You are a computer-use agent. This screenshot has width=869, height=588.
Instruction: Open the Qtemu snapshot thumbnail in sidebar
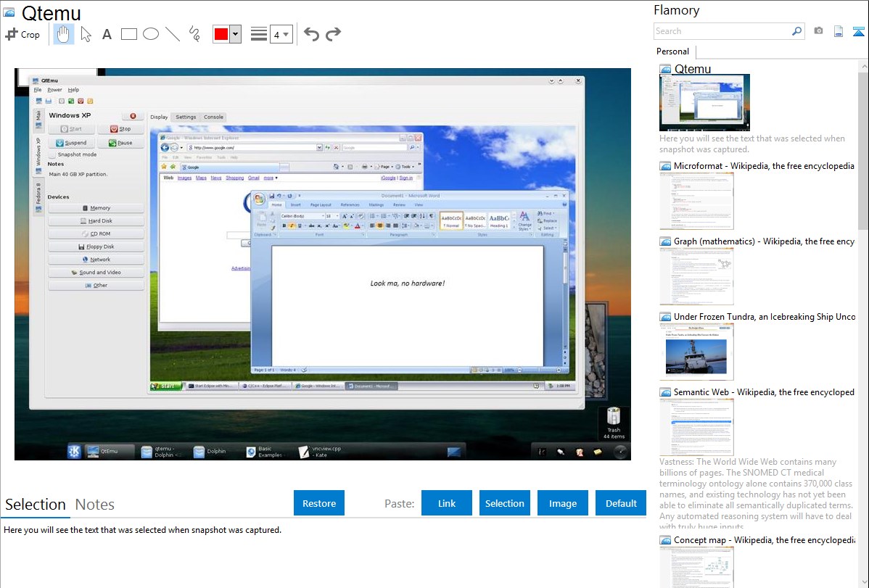coord(704,102)
